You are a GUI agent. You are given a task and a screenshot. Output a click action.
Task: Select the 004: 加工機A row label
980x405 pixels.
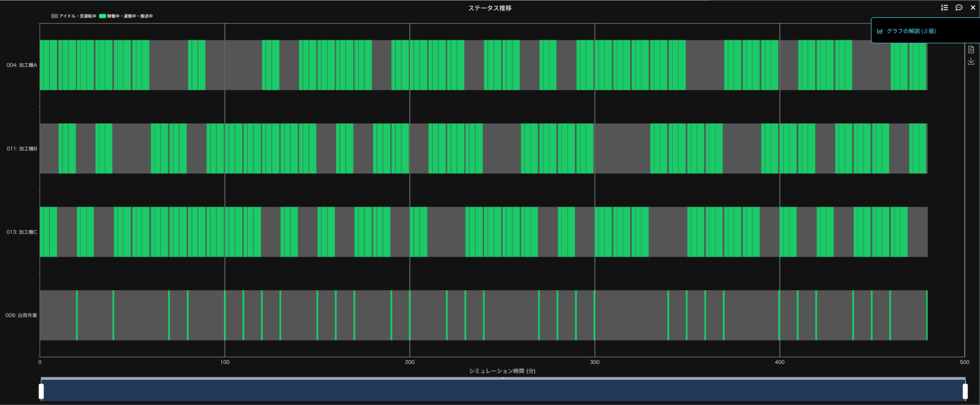pos(22,65)
